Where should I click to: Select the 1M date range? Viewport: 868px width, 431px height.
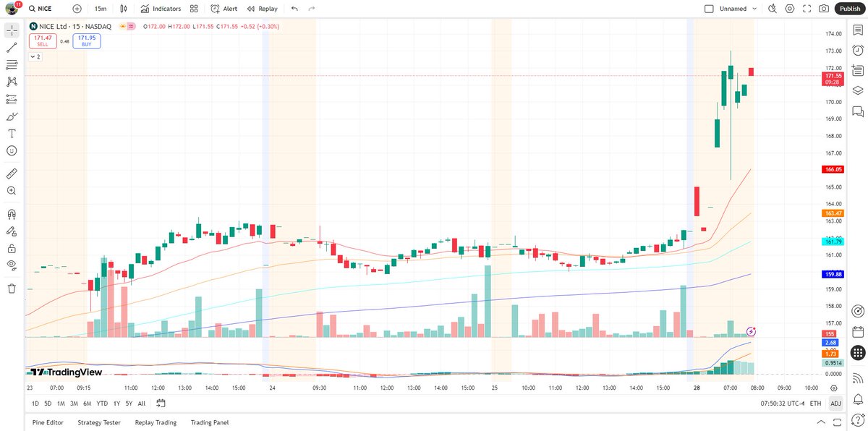[61, 404]
